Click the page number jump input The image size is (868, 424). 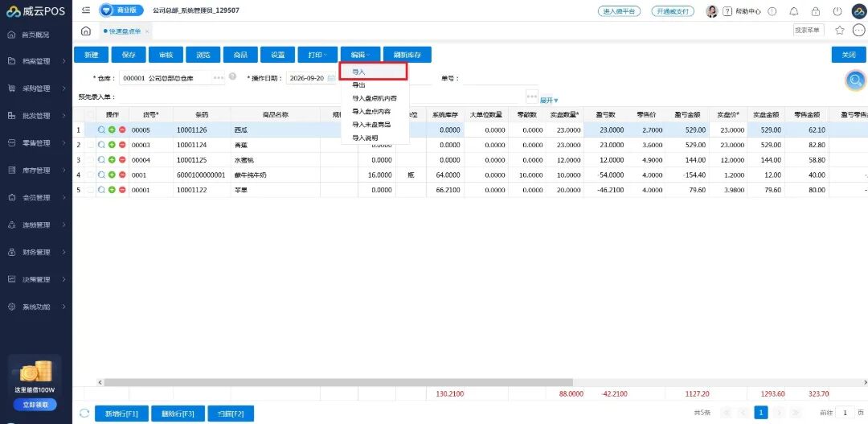pyautogui.click(x=845, y=413)
